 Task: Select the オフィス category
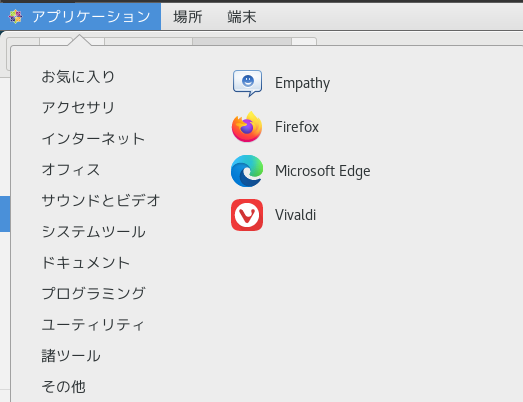(71, 169)
